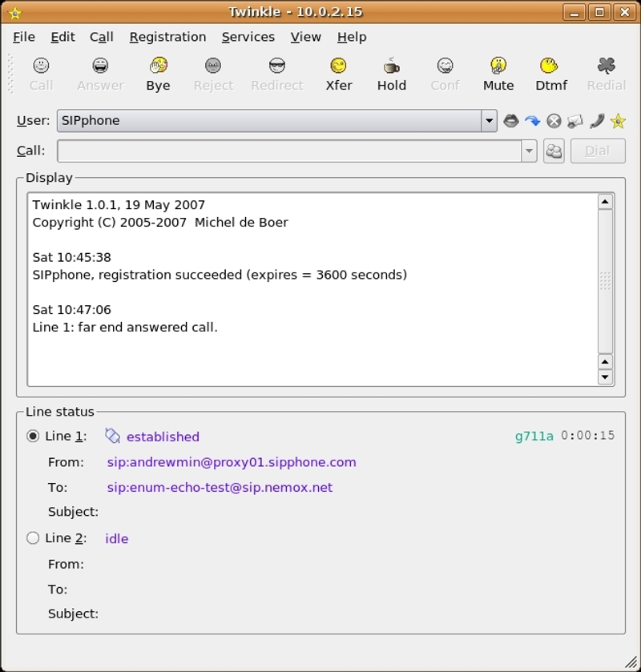Click the lips do-not-disturb status icon
The width and height of the screenshot is (641, 672).
tap(511, 121)
